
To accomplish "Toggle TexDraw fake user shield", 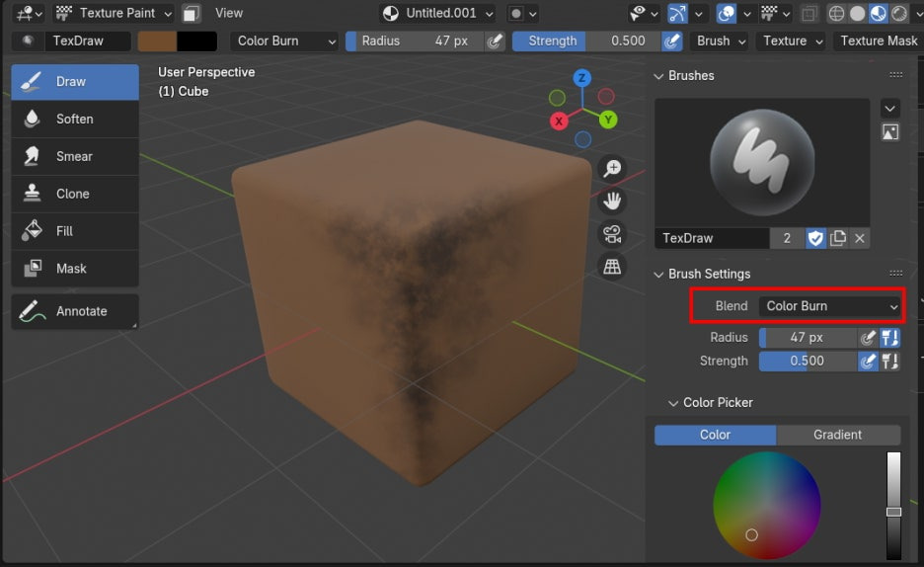I will 815,238.
